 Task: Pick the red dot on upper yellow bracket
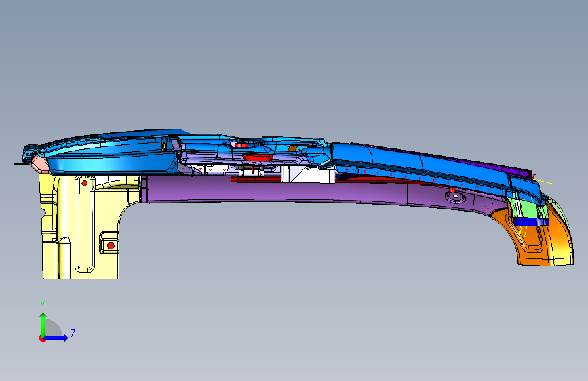85,183
